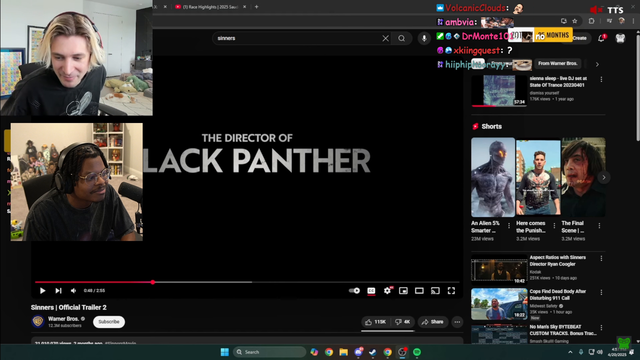Open options for the Aspect Ratios video
The image size is (640, 360).
(601, 258)
